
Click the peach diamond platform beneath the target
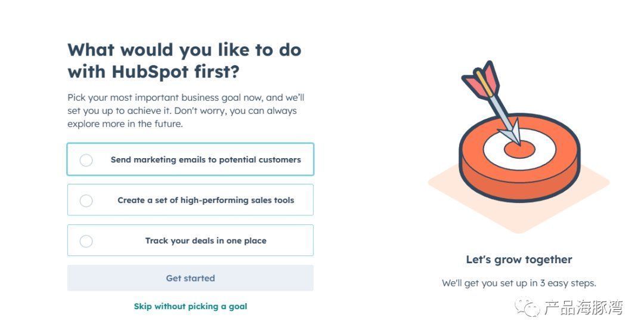pyautogui.click(x=519, y=206)
